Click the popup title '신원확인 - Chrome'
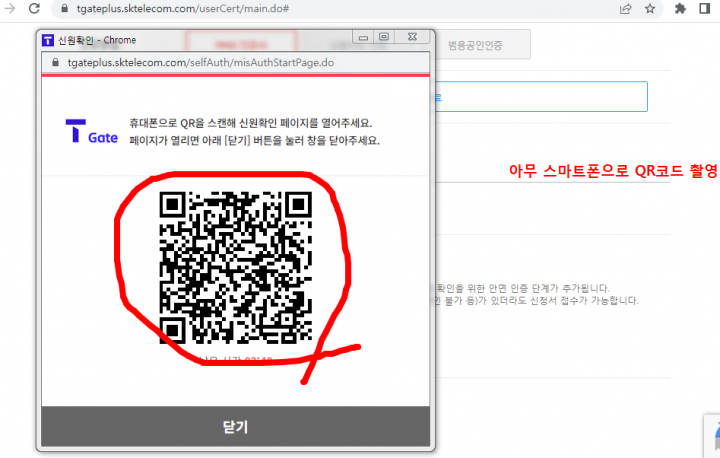This screenshot has height=458, width=720. click(97, 40)
